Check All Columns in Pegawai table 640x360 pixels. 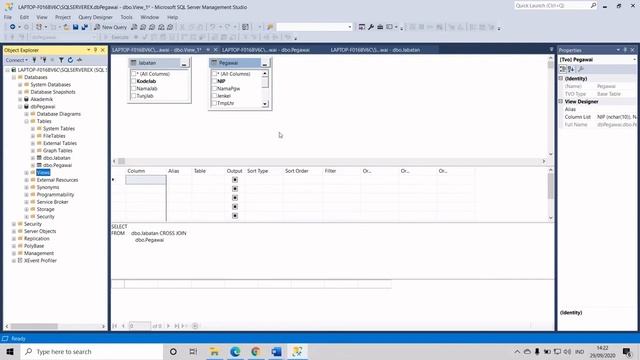[x=214, y=74]
